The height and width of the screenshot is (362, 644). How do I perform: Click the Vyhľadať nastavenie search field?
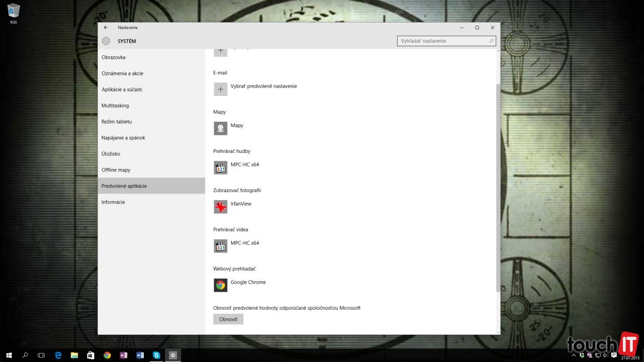point(443,41)
